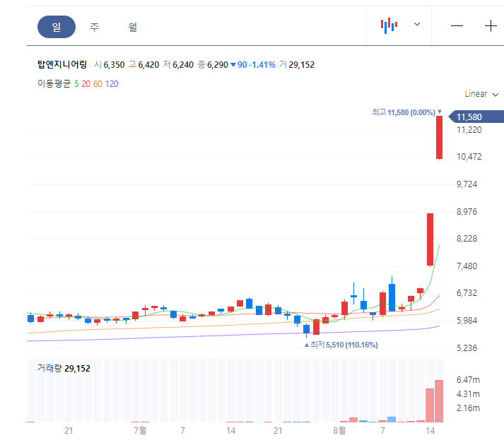Screen dimensions: 504x445
Task: Open the Linear scale dropdown
Action: 481,94
